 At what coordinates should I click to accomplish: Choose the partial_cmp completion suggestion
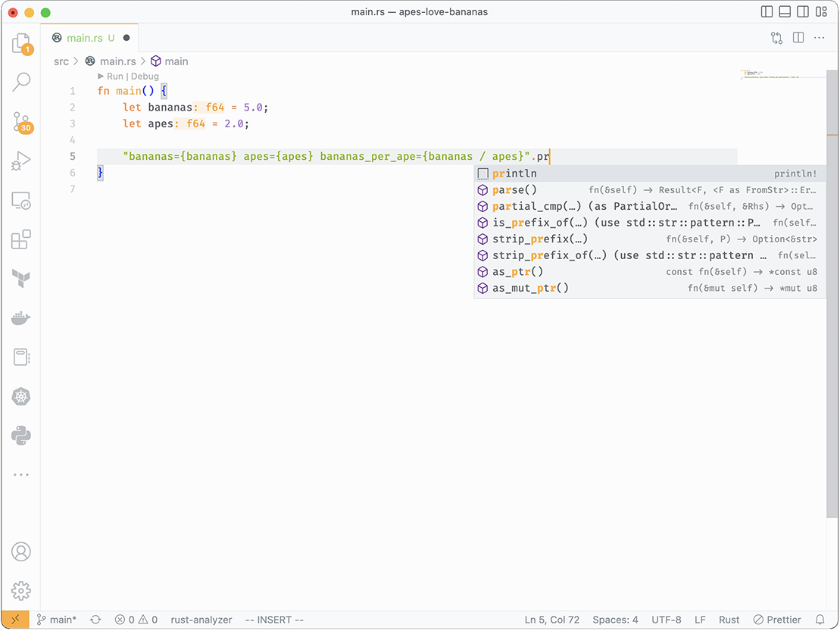click(x=649, y=206)
